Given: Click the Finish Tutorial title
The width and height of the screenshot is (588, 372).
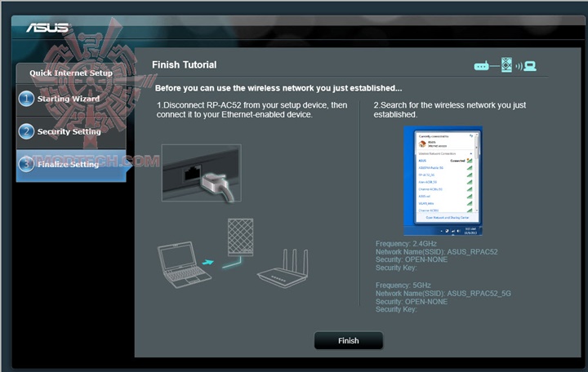Looking at the screenshot, I should click(184, 64).
